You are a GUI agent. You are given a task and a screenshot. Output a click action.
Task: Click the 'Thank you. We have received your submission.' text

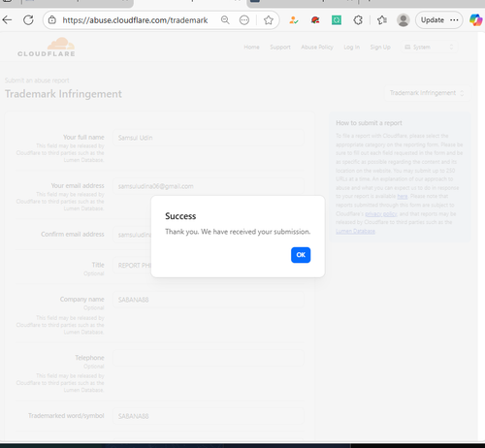[x=238, y=232]
